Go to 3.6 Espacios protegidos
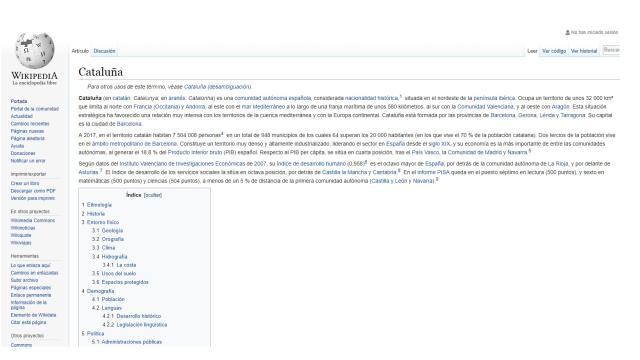 125,282
